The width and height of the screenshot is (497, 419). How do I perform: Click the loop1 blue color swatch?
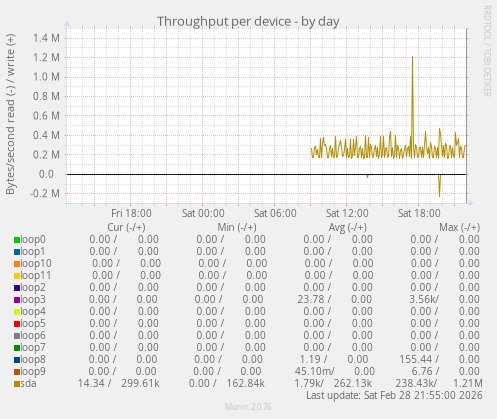[x=17, y=252]
